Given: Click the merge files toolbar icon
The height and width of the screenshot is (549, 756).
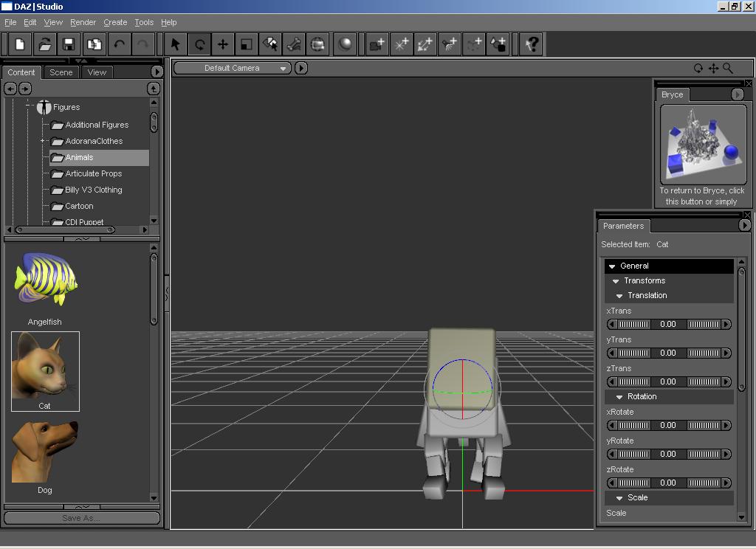Looking at the screenshot, I should 94,44.
